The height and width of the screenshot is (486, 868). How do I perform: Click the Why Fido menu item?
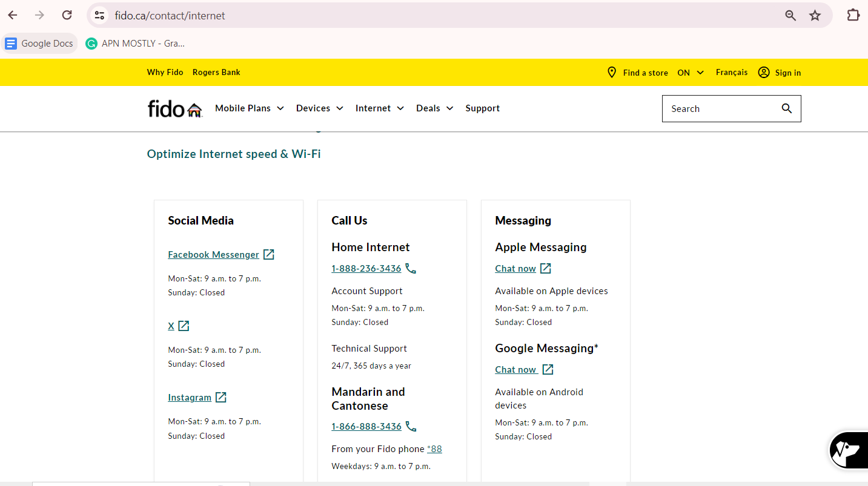pyautogui.click(x=165, y=72)
